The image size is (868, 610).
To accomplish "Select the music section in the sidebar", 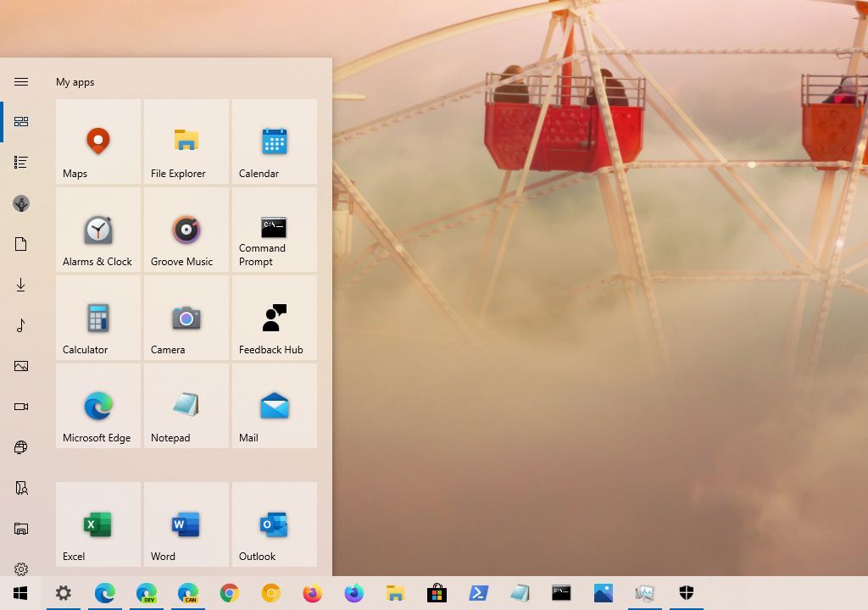I will click(21, 325).
